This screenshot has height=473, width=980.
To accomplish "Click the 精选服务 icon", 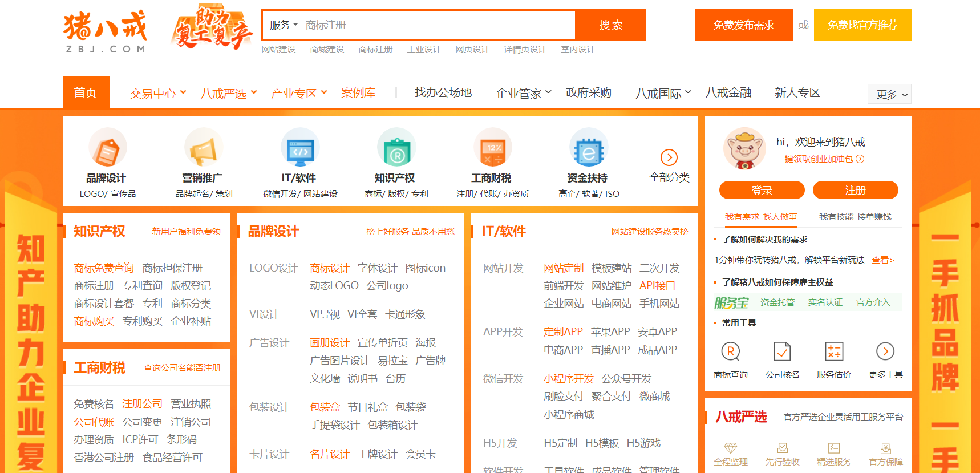I will pyautogui.click(x=834, y=448).
